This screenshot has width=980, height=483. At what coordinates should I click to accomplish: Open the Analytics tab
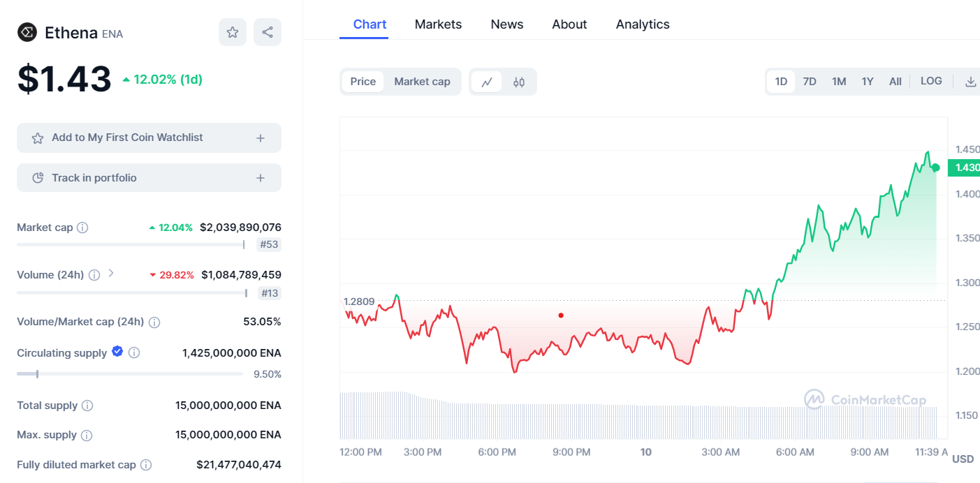coord(643,24)
